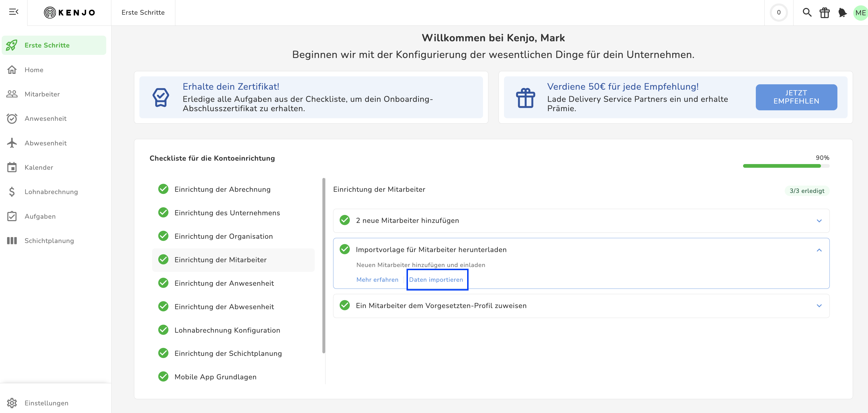Collapse the sidebar with the hamburger icon
Image resolution: width=868 pixels, height=413 pixels.
coord(14,12)
